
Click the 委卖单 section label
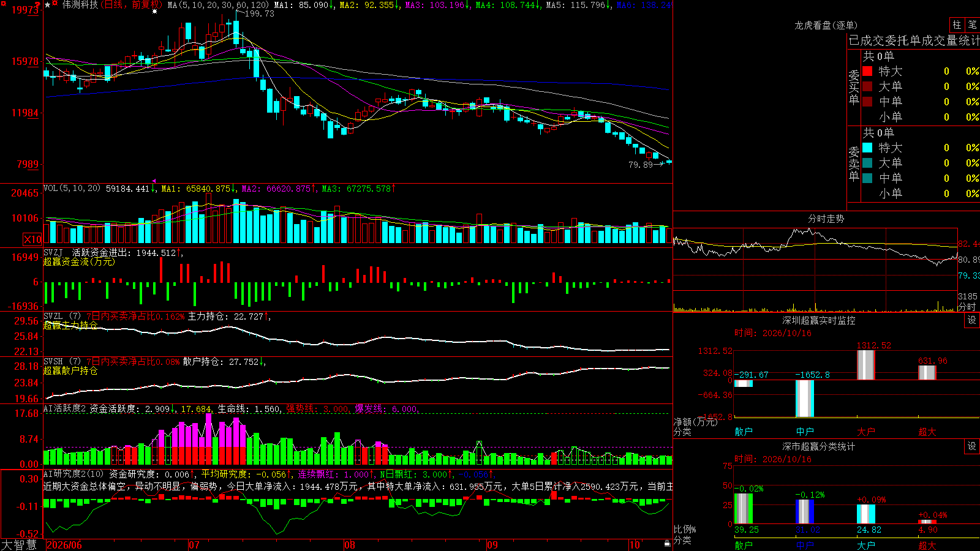(854, 163)
